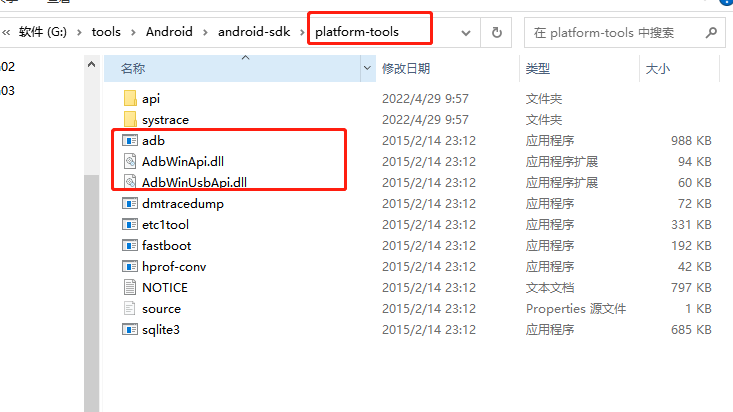Select the AdbWinApi.dll file icon
This screenshot has height=412, width=733.
click(130, 161)
